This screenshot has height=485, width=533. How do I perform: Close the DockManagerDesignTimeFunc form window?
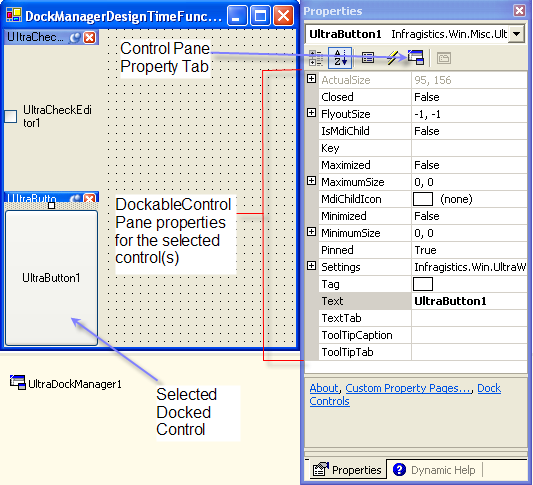(x=283, y=16)
